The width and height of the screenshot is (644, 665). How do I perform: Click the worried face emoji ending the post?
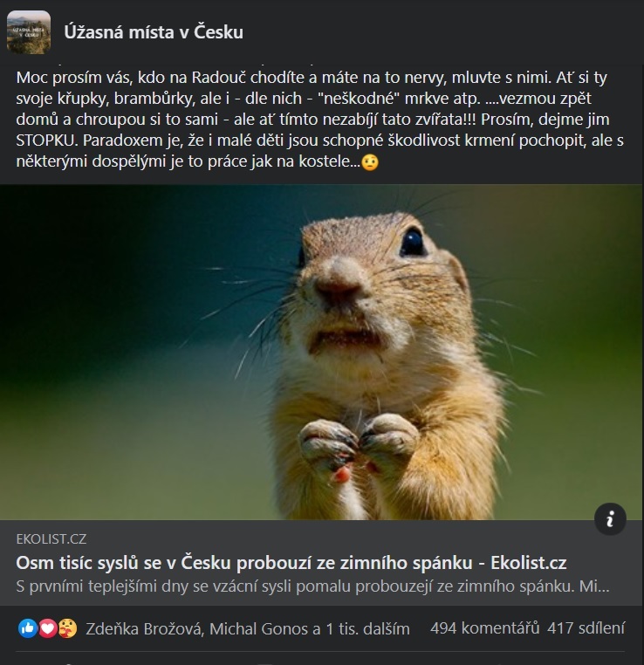coord(370,162)
